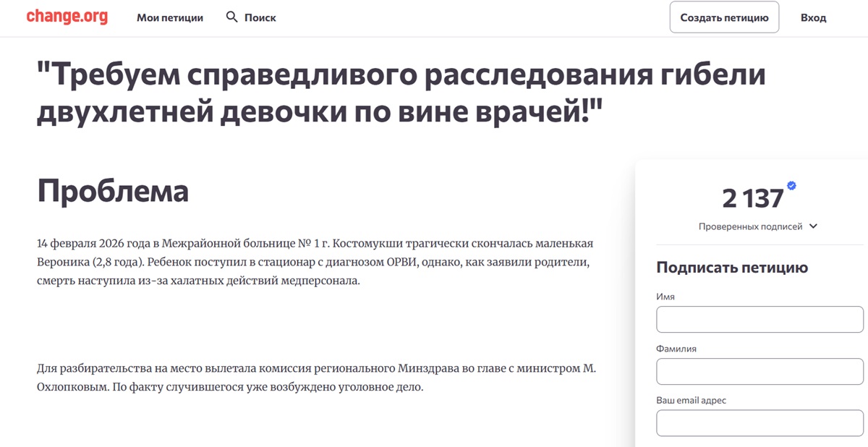Click the magnifying glass search icon
868x447 pixels.
(x=231, y=17)
